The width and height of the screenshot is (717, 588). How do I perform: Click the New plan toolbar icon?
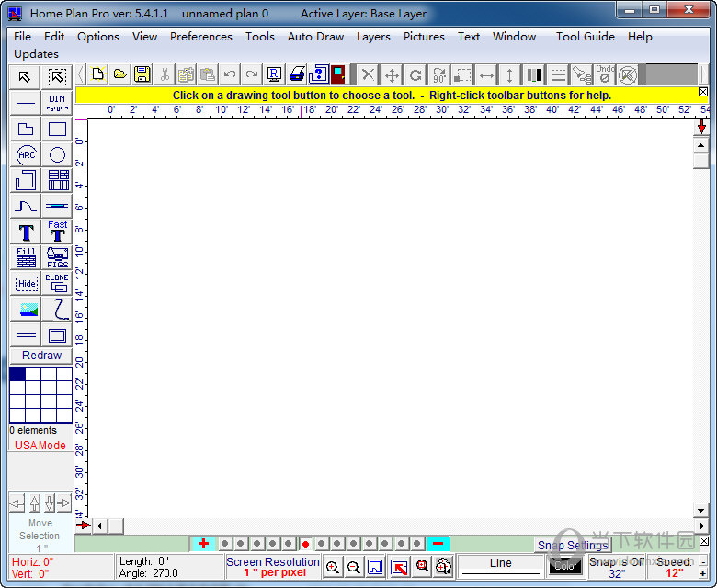pos(97,74)
